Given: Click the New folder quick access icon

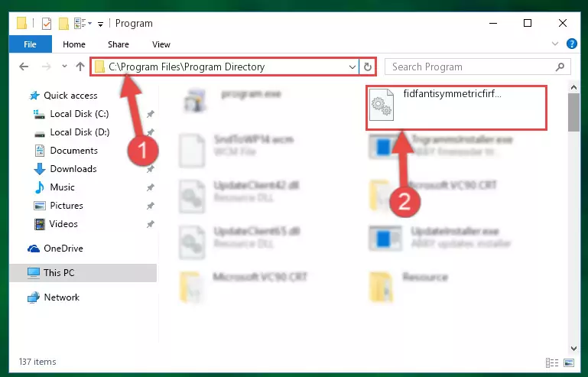Looking at the screenshot, I should [x=63, y=24].
